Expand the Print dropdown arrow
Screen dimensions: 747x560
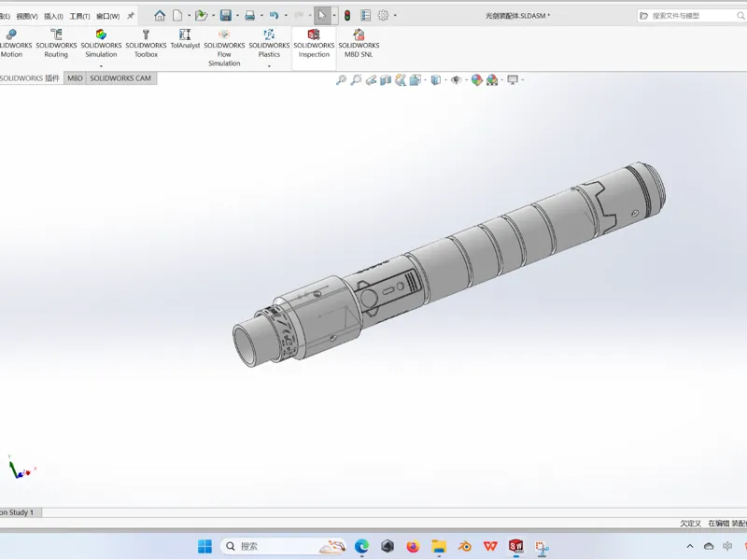click(261, 16)
